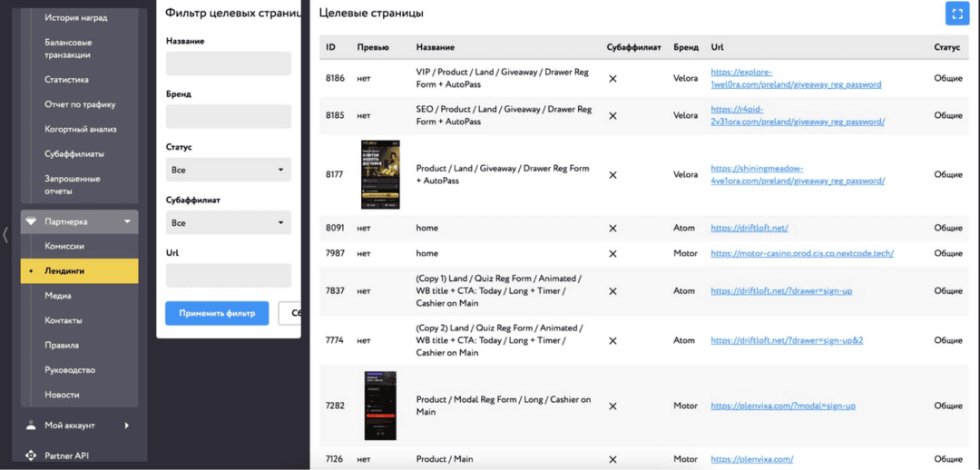Open the driftloft.net/?drawer=sign-up&2 link
This screenshot has height=470, width=980.
[x=787, y=340]
